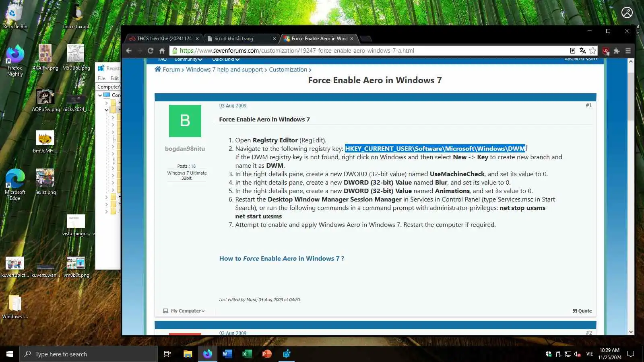Screen dimensions: 644x362
Task: Select the Recycle Bin desktop icon
Action: [15, 17]
